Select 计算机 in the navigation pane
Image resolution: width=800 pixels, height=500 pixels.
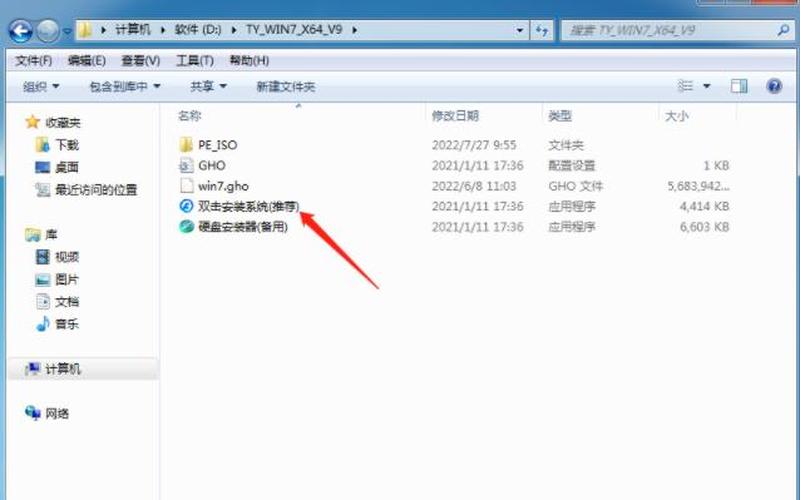coord(63,369)
